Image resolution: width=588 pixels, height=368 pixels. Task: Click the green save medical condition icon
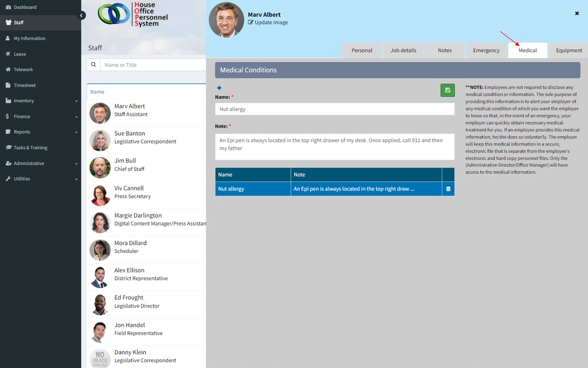(x=447, y=90)
